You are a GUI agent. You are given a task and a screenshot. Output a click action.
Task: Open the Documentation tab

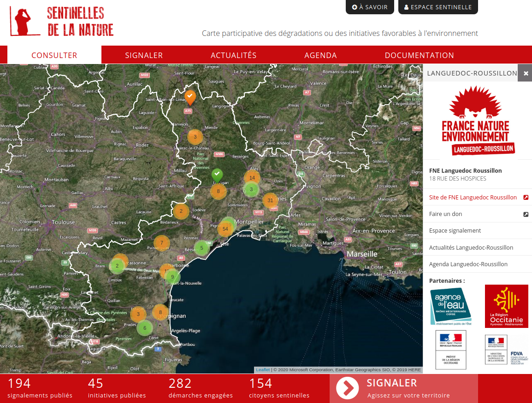(419, 55)
